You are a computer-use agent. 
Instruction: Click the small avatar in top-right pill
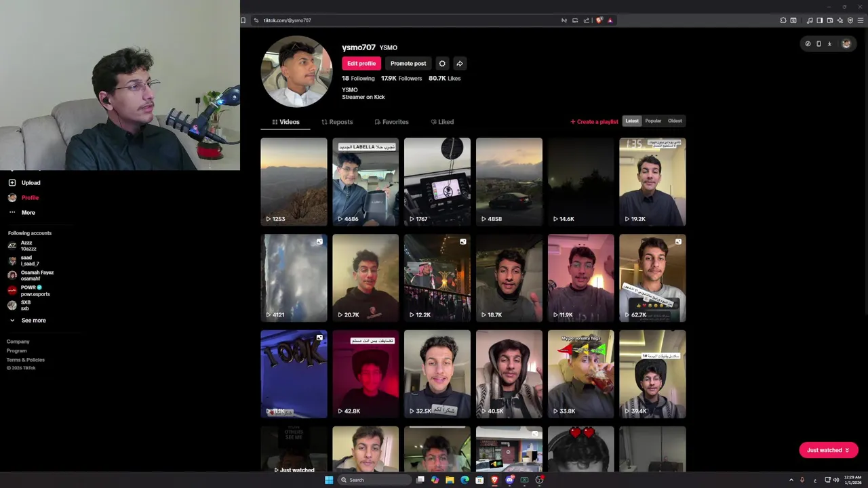point(846,43)
